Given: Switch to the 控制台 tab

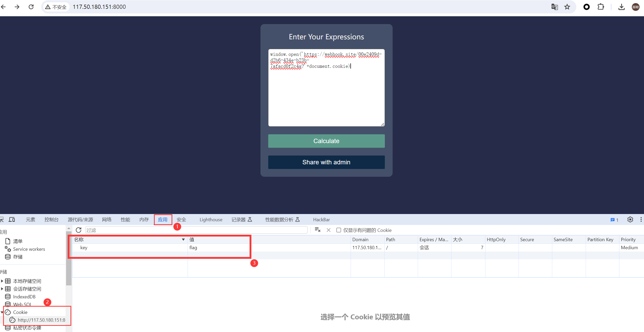Looking at the screenshot, I should [x=51, y=220].
